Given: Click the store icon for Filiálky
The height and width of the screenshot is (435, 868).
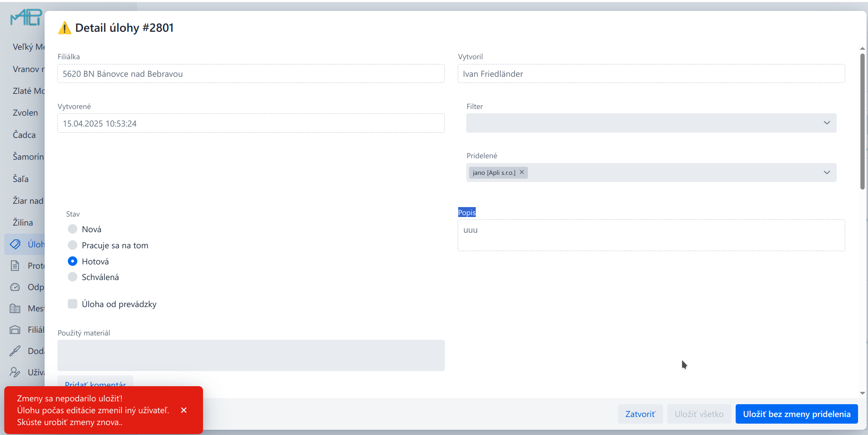Looking at the screenshot, I should click(15, 329).
